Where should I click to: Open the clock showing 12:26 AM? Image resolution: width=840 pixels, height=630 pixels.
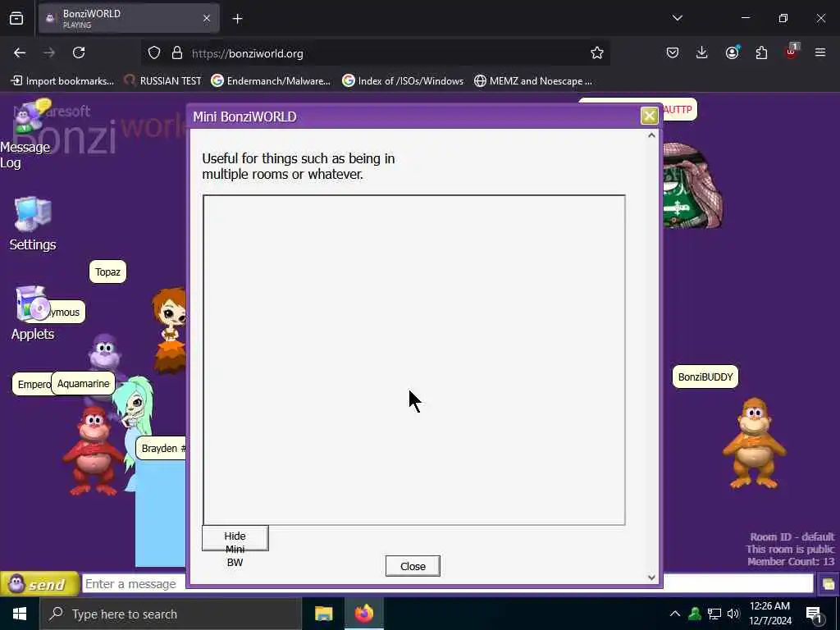click(769, 614)
